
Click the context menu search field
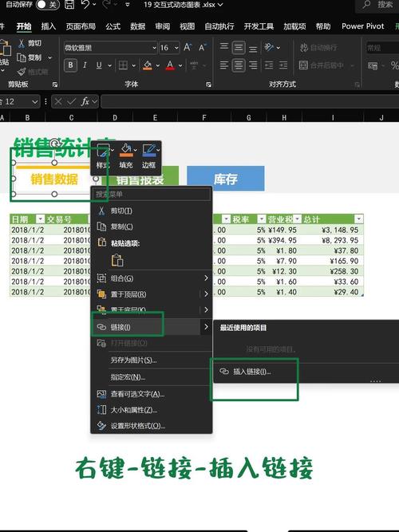click(x=152, y=194)
